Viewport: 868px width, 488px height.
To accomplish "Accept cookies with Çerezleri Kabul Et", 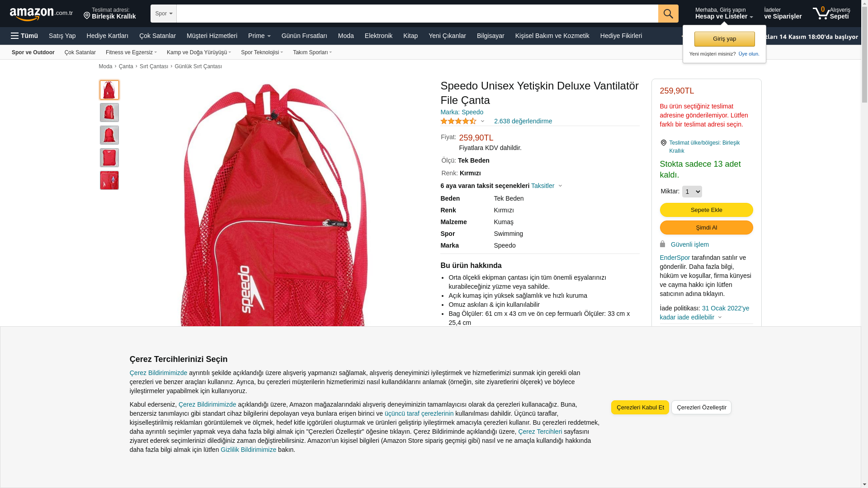I will click(640, 407).
